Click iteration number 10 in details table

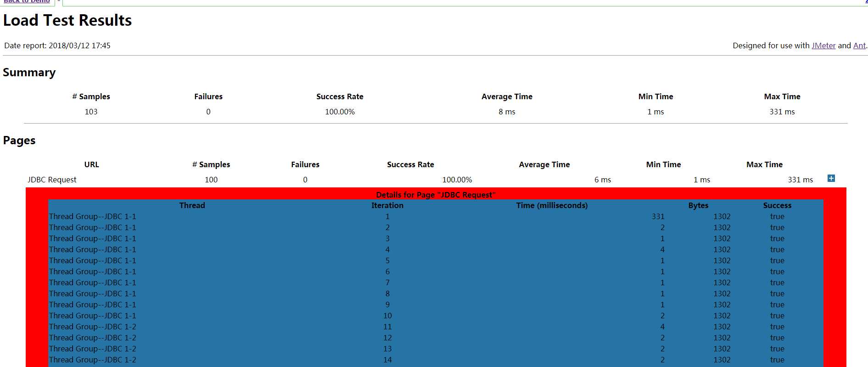point(387,316)
